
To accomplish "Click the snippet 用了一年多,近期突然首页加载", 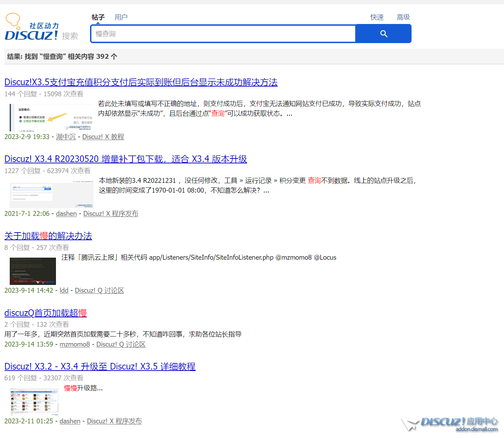I will [x=123, y=334].
